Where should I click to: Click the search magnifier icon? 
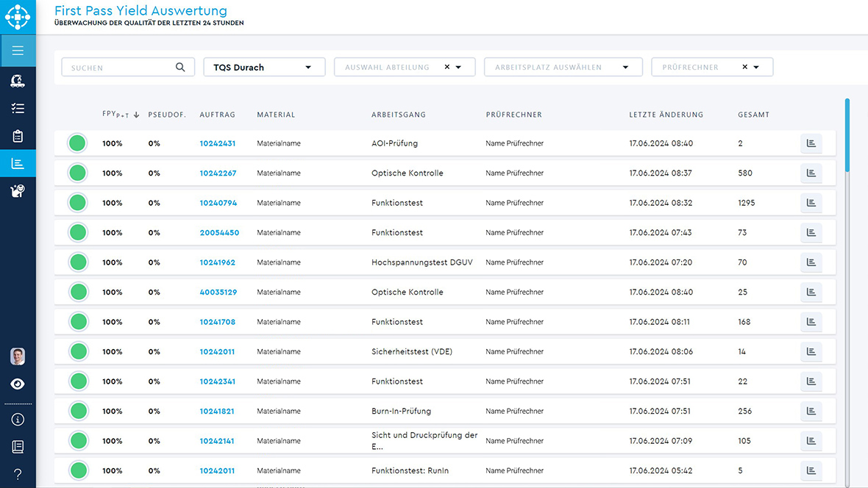tap(180, 67)
